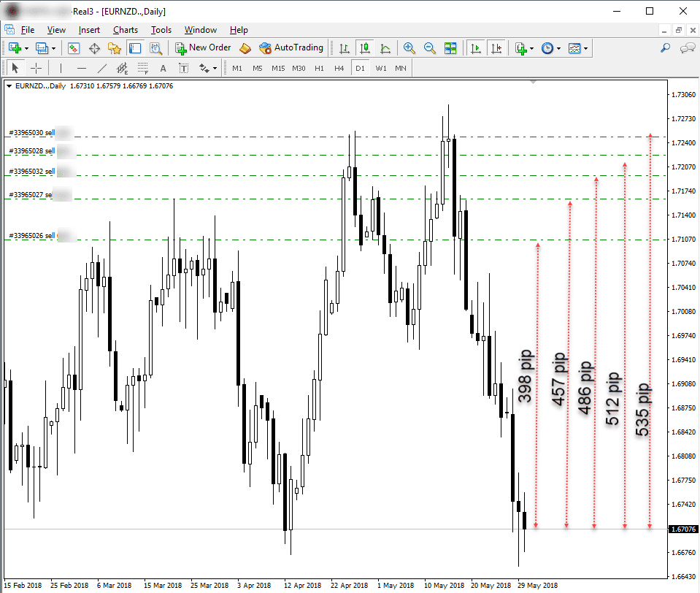
Task: Zoom in on the chart
Action: 409,48
